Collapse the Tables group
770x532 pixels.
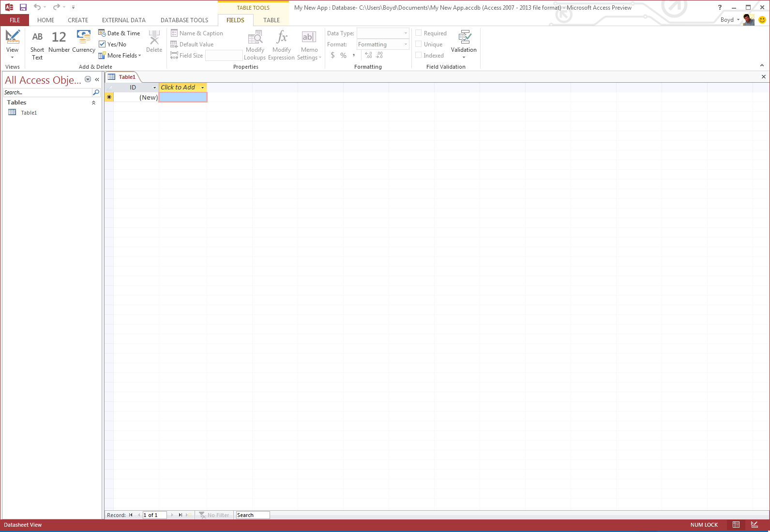click(x=93, y=103)
